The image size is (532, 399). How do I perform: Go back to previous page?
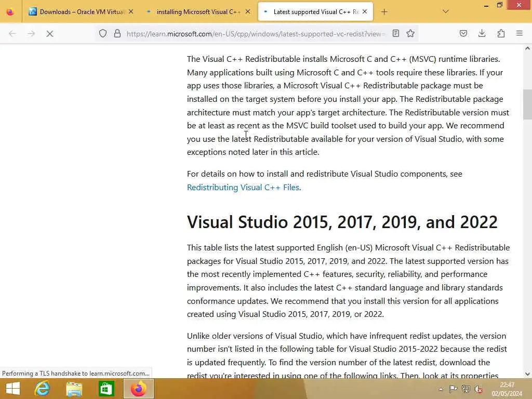(12, 34)
